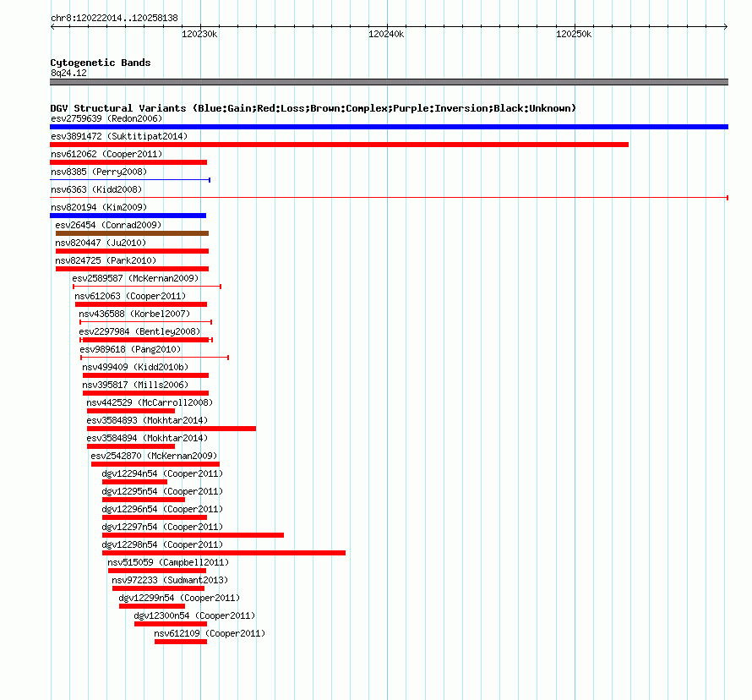Click the 120230k ruler label

(199, 34)
